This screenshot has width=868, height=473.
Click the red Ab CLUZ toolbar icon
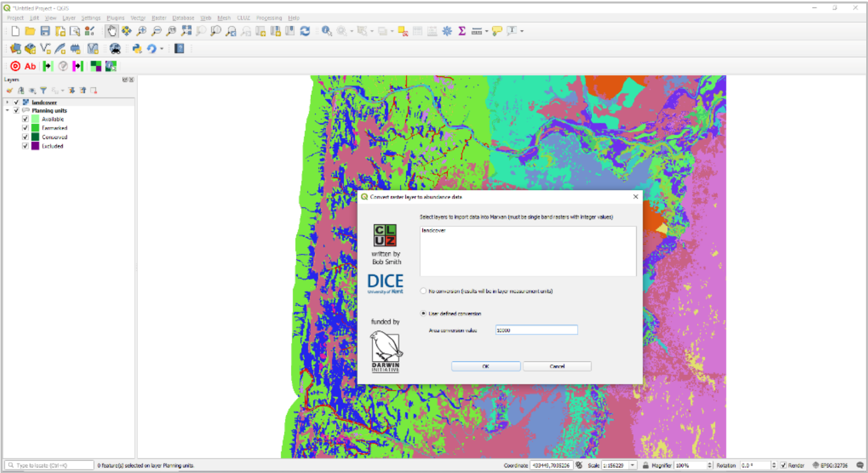[30, 66]
